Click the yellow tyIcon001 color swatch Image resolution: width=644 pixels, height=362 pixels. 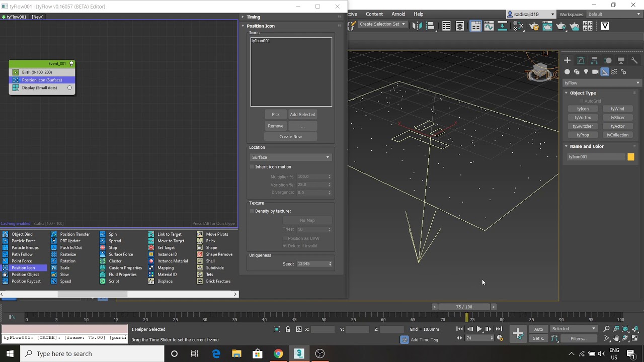pos(631,157)
